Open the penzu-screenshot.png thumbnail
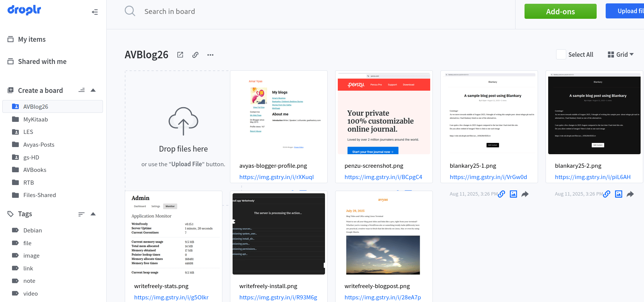 (x=384, y=114)
